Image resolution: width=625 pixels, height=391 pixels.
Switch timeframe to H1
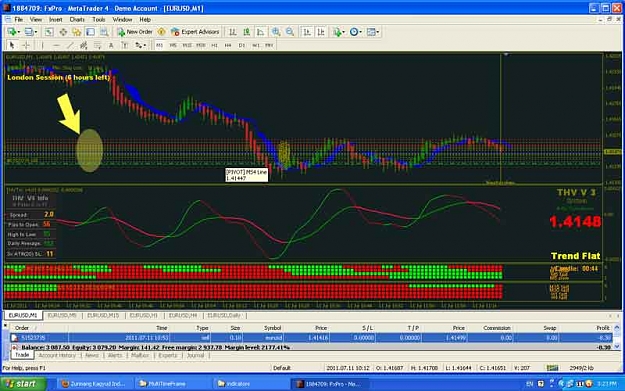(x=214, y=45)
